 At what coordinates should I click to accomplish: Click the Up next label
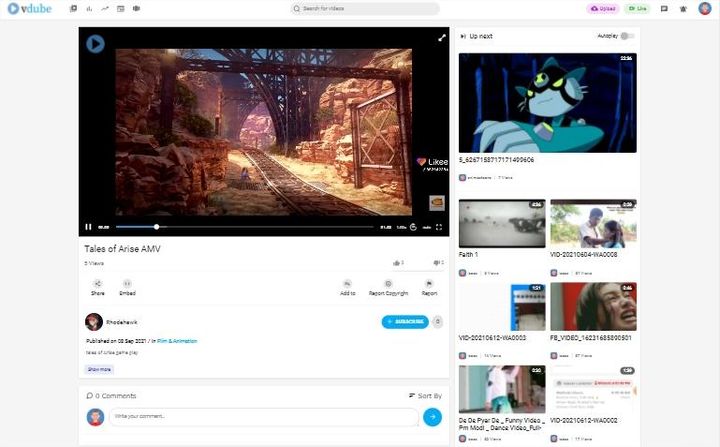[x=481, y=36]
